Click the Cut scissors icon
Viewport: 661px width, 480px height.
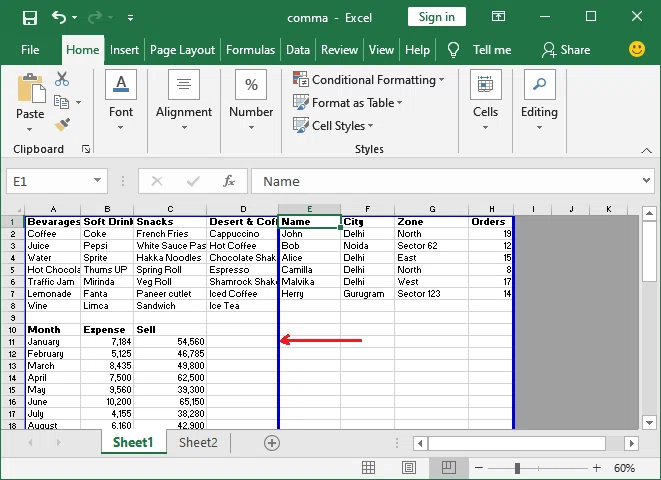pyautogui.click(x=62, y=79)
